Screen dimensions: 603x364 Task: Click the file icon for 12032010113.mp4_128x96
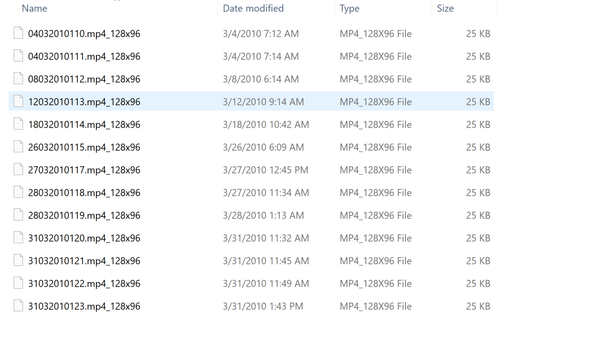coord(18,101)
